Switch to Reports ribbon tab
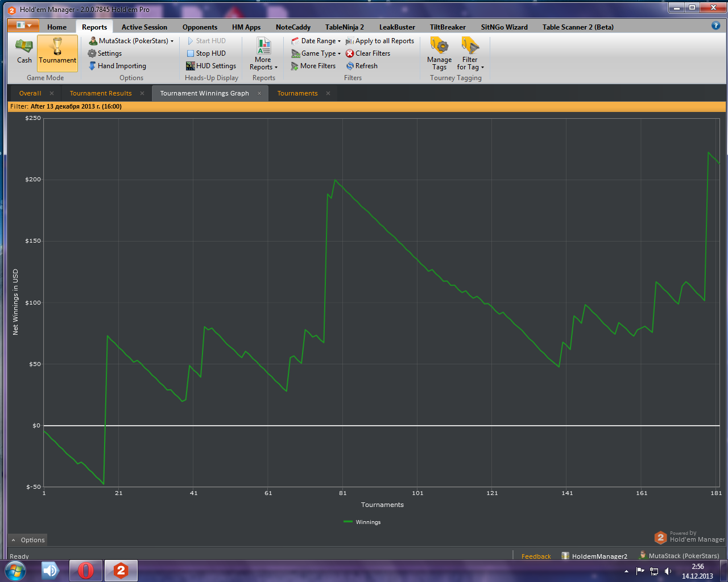728x582 pixels. 94,27
